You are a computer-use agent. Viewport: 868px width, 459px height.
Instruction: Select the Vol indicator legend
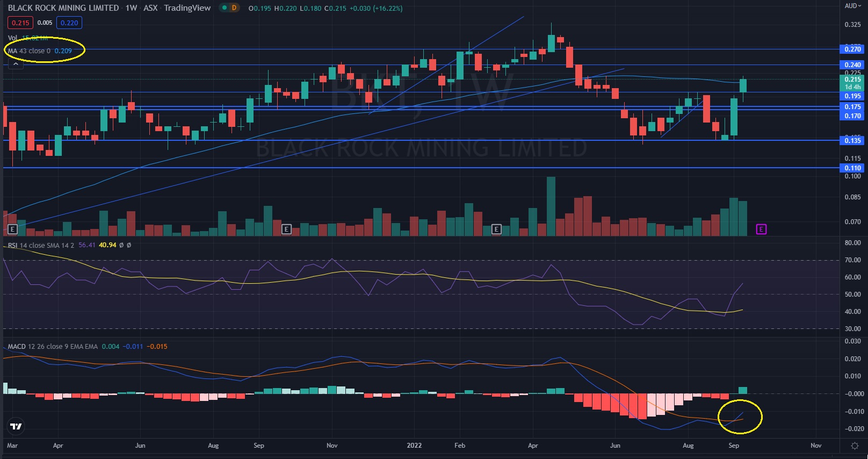click(x=28, y=38)
